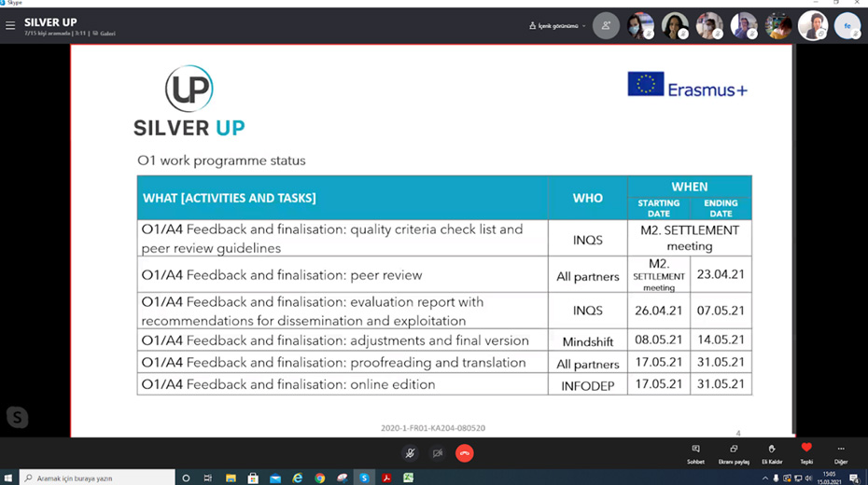Open the Sohbet chat panel
The image size is (868, 485).
pyautogui.click(x=695, y=453)
